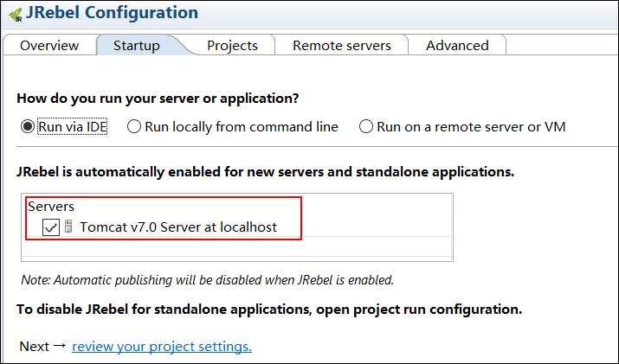The image size is (619, 364).
Task: Click the JRebel rocket logo icon
Action: 16,15
